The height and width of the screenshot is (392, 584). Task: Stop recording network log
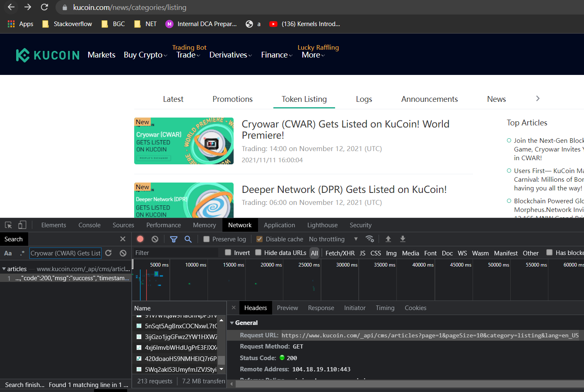[x=140, y=239]
